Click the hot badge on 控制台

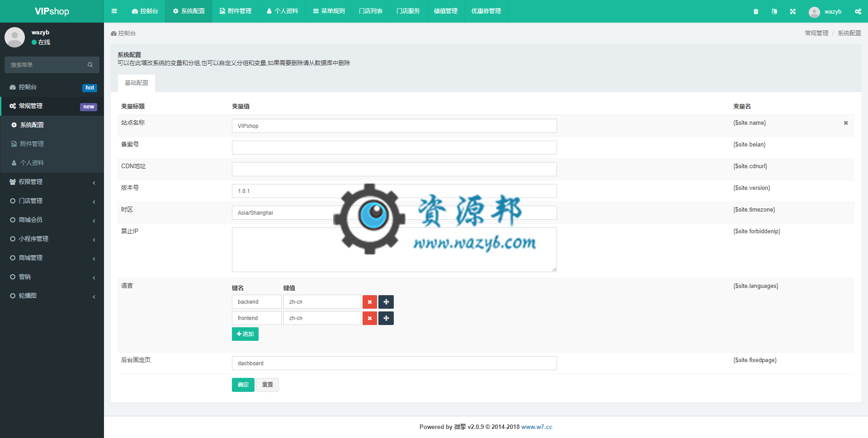click(x=90, y=88)
